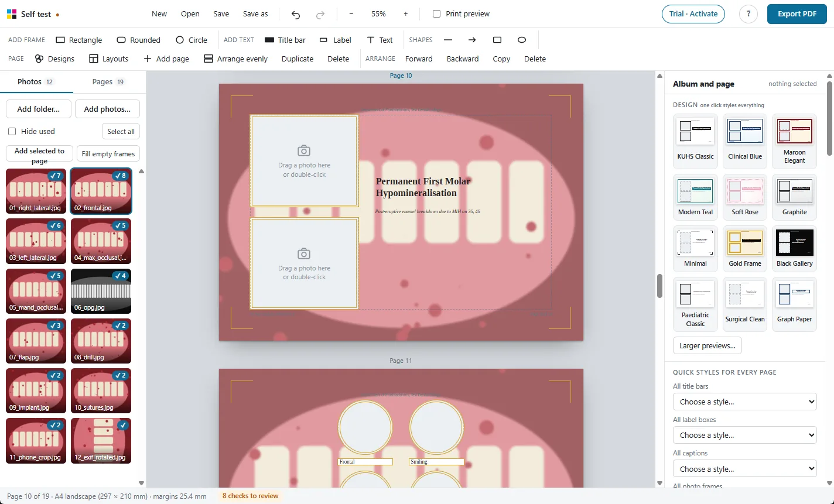Screen dimensions: 834x504
Task: Select the 06_opg.jpg photo thumbnail
Action: pyautogui.click(x=101, y=291)
